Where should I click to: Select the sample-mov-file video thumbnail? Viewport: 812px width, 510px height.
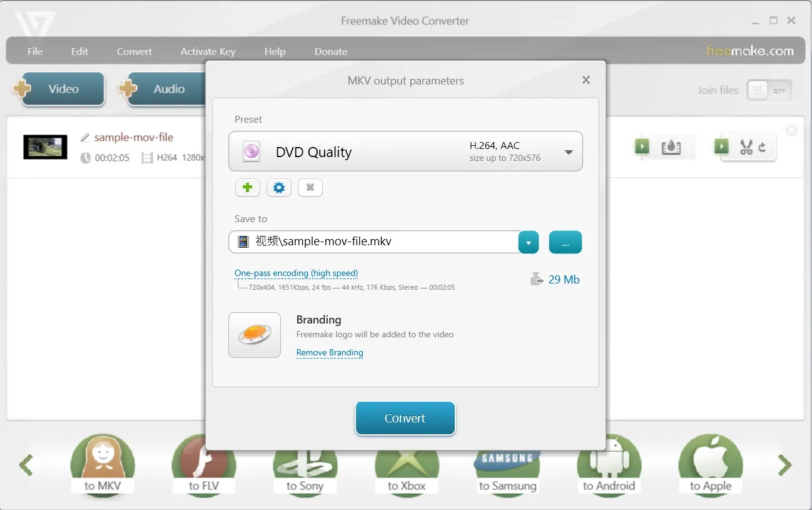(x=45, y=147)
